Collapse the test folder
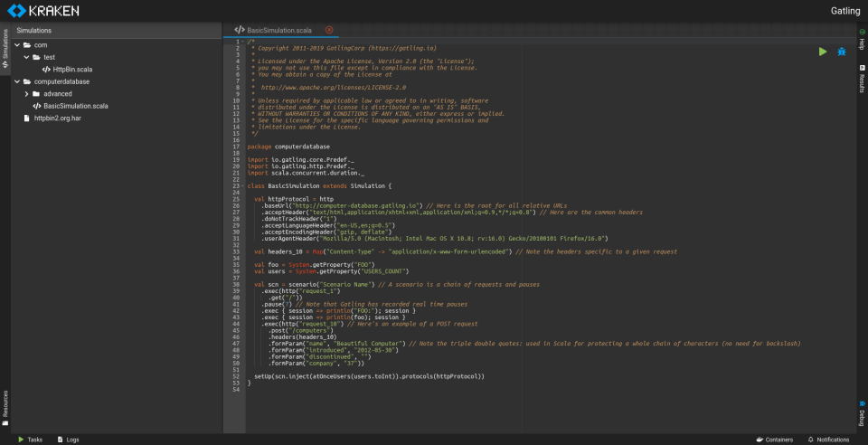The image size is (868, 445). point(26,57)
